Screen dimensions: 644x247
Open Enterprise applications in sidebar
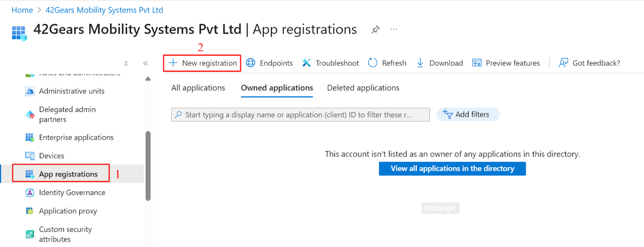tap(76, 138)
